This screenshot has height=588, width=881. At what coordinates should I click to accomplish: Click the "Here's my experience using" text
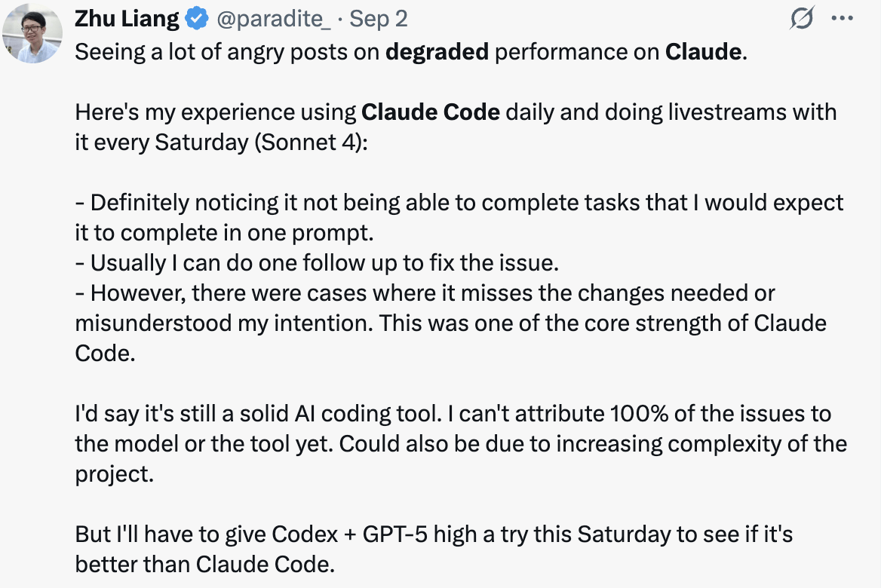pyautogui.click(x=216, y=113)
